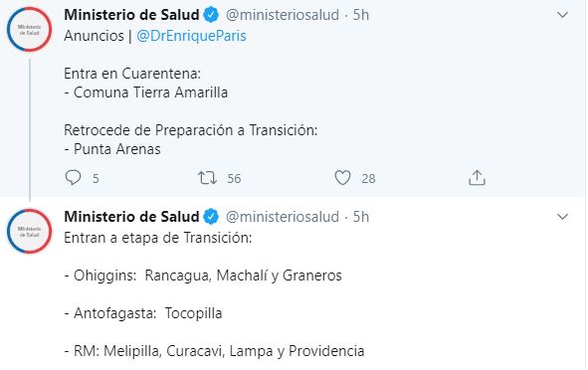
Task: Click verified badge on second tweet
Action: point(211,217)
